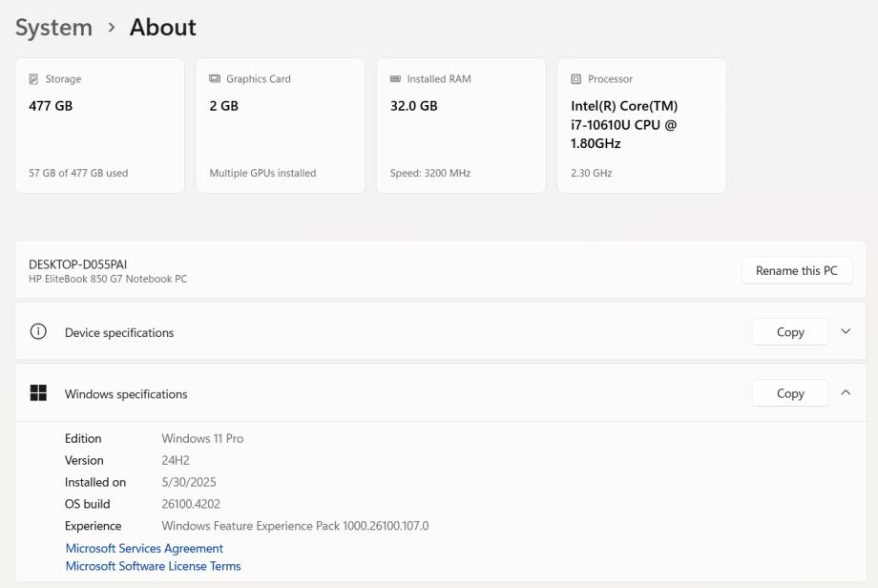
Task: Open the Microsoft Services Agreement link
Action: (144, 549)
